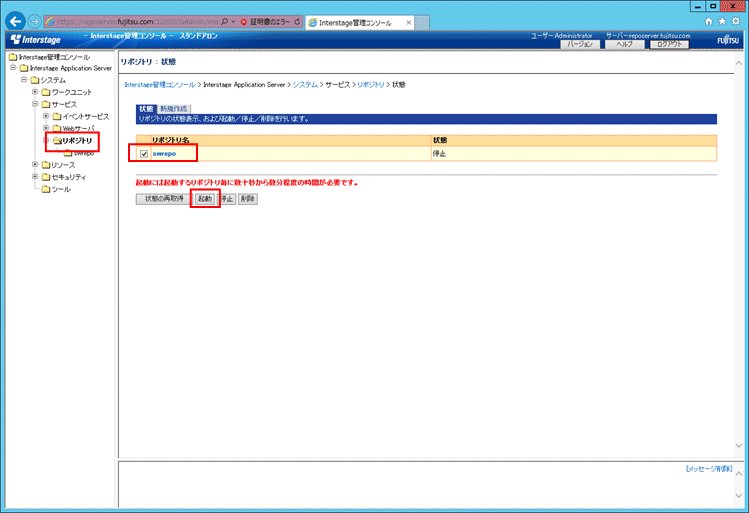The image size is (749, 513).
Task: Click the Fujitsu logo in header
Action: 728,41
